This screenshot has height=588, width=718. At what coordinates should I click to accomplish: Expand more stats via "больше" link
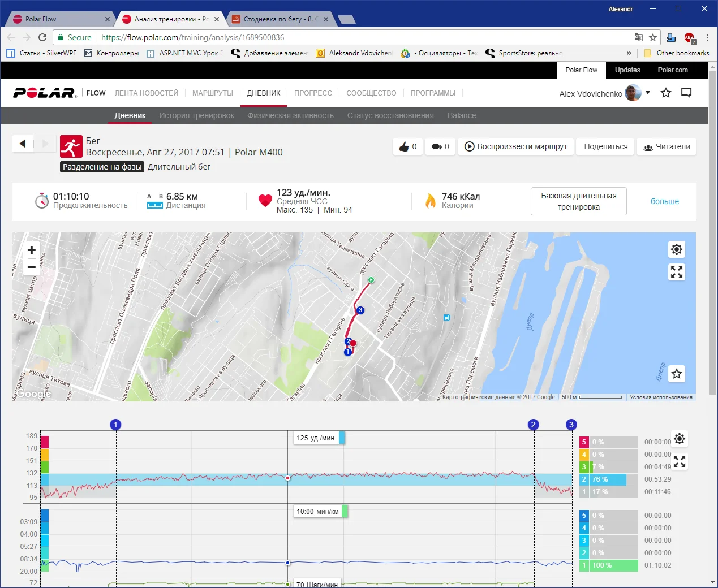tap(664, 201)
